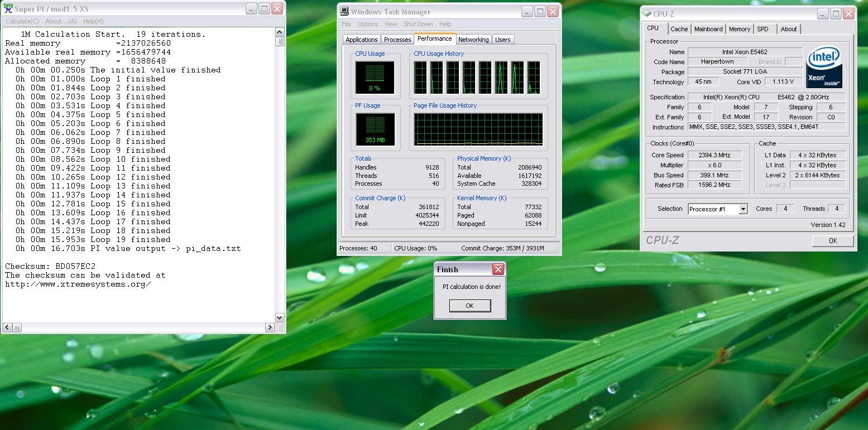Click the PF Usage gauge
This screenshot has height=430, width=868.
point(375,130)
